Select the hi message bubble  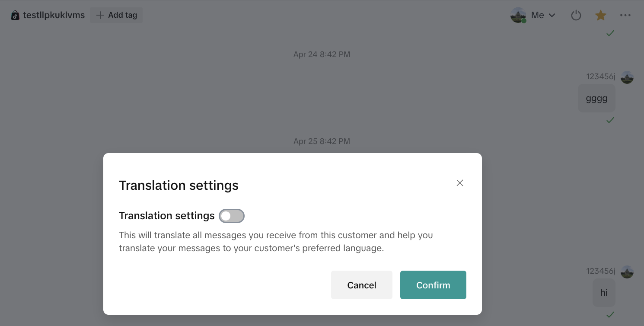pos(604,293)
